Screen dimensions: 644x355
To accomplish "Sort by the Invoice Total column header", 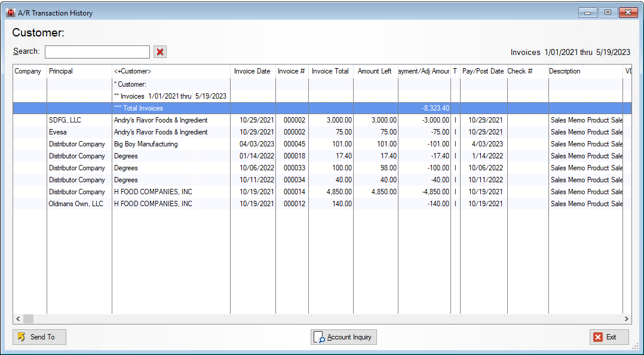I will click(x=330, y=71).
